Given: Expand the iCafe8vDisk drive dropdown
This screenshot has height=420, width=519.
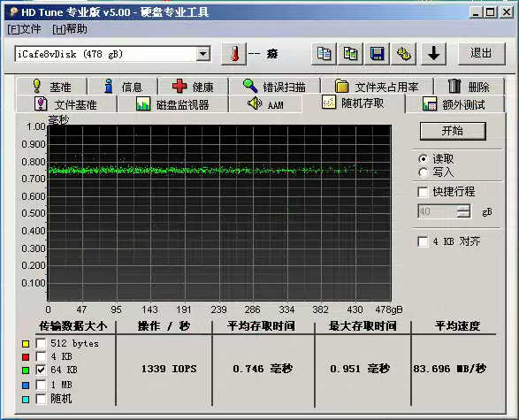Looking at the screenshot, I should (x=202, y=54).
